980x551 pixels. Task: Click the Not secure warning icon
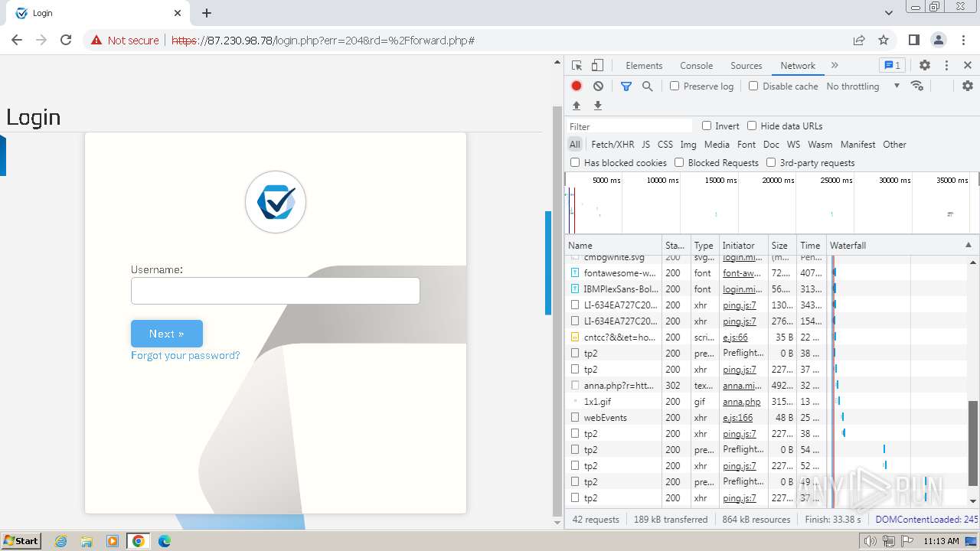tap(96, 40)
